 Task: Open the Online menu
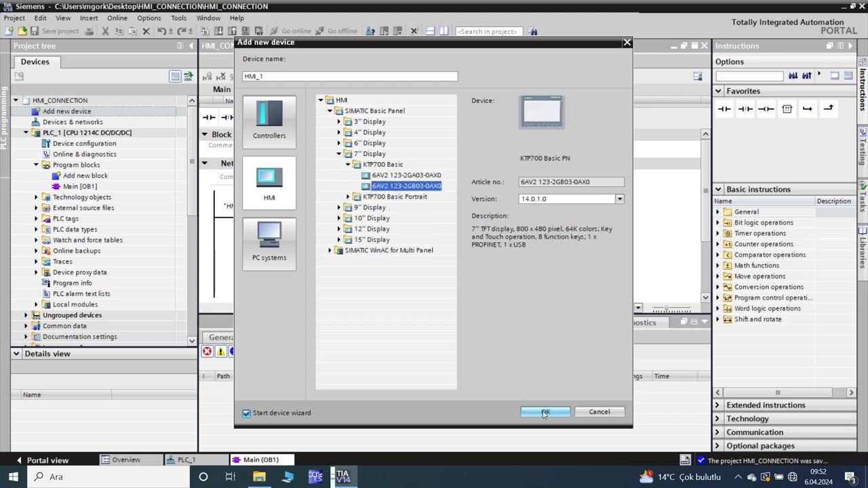pos(117,18)
